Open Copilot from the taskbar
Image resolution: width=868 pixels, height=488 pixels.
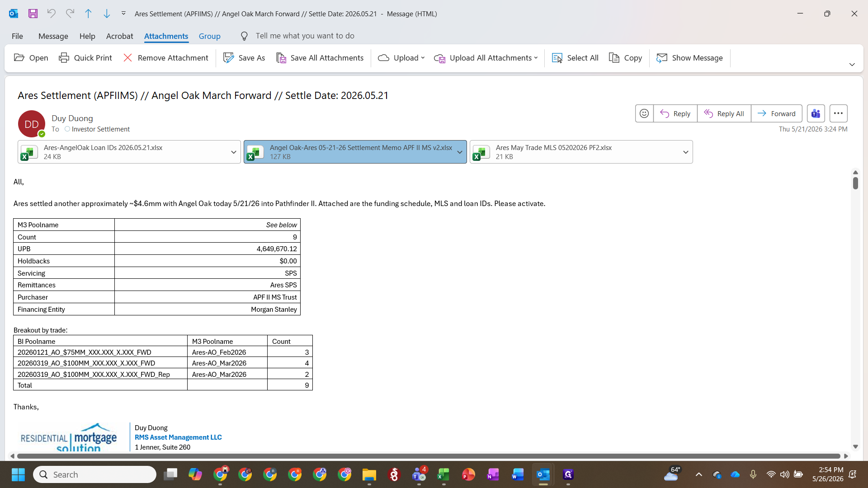[x=195, y=474]
